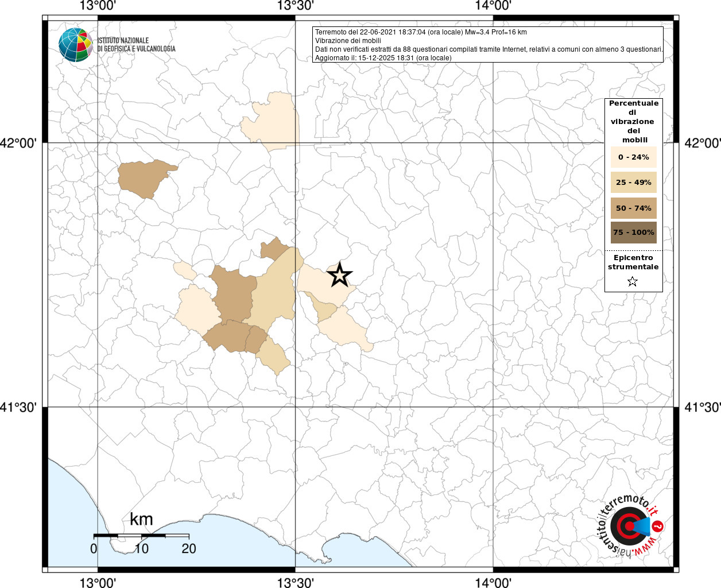The image size is (721, 588).
Task: Click the epicenter star on the map
Action: coord(339,276)
